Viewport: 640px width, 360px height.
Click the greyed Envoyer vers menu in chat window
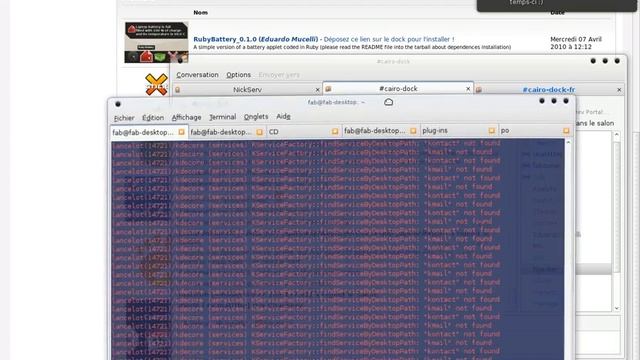[279, 75]
